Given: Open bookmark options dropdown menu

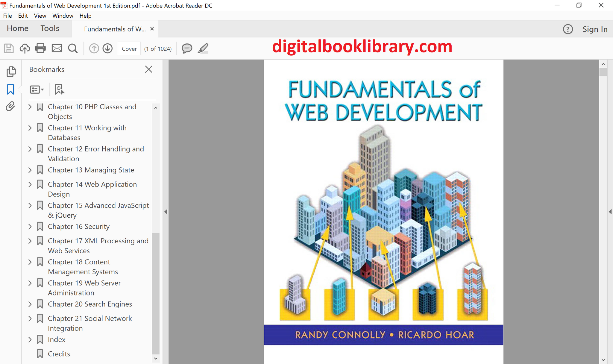Looking at the screenshot, I should [x=37, y=90].
